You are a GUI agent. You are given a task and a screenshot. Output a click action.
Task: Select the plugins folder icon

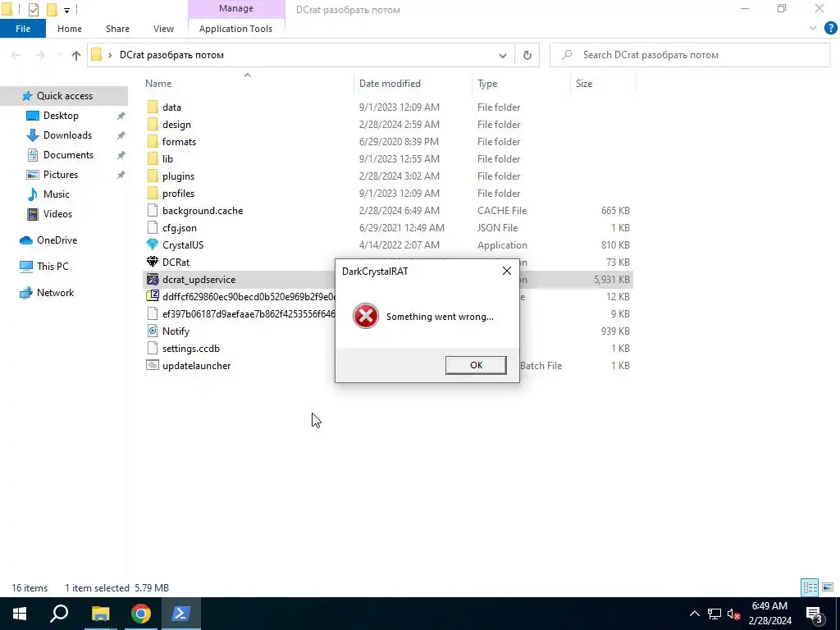tap(153, 176)
